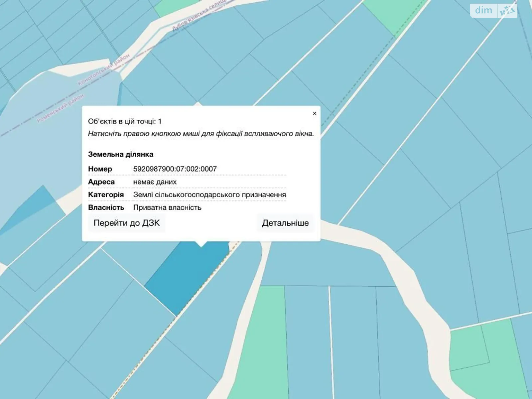Click the address value 'немає даних'
Viewport: 532px width, 399px height.
155,182
